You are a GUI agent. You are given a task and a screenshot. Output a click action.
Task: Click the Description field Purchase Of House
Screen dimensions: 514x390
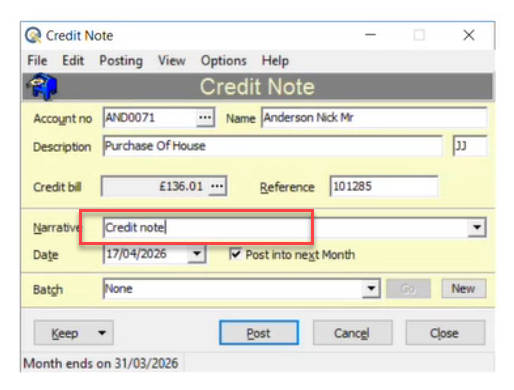pos(272,146)
